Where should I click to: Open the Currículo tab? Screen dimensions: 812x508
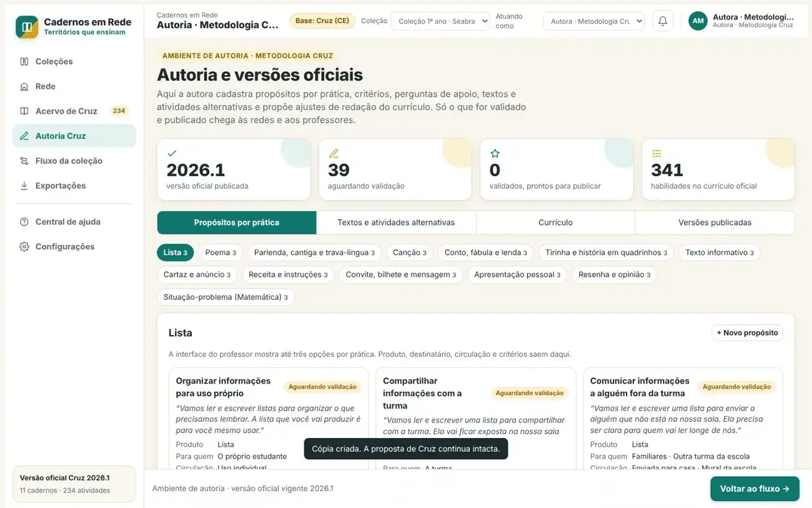pos(555,222)
